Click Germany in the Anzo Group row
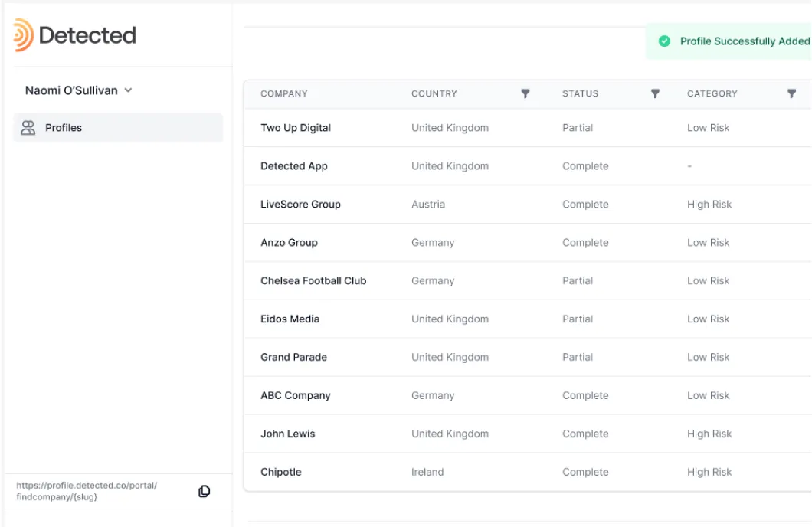The height and width of the screenshot is (527, 812). (433, 243)
